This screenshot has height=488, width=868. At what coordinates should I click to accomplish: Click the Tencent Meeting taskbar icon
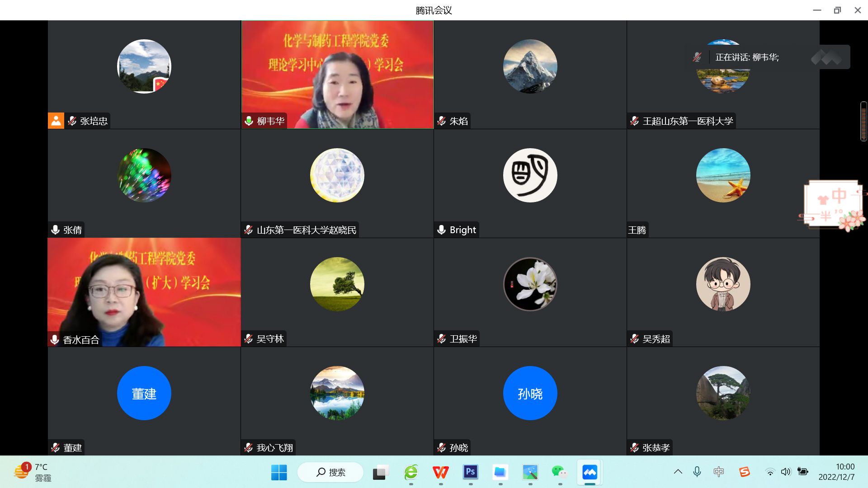tap(590, 473)
